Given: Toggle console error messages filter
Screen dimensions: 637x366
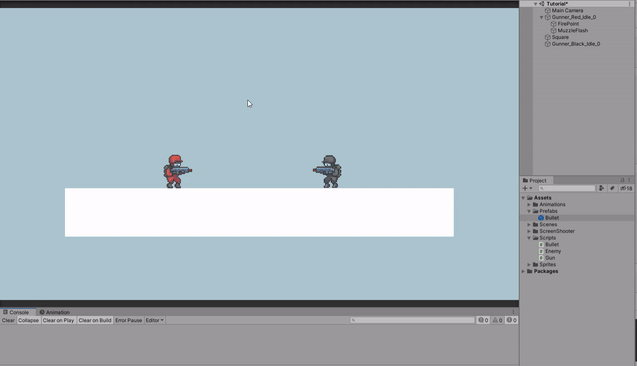Looking at the screenshot, I should click(511, 320).
